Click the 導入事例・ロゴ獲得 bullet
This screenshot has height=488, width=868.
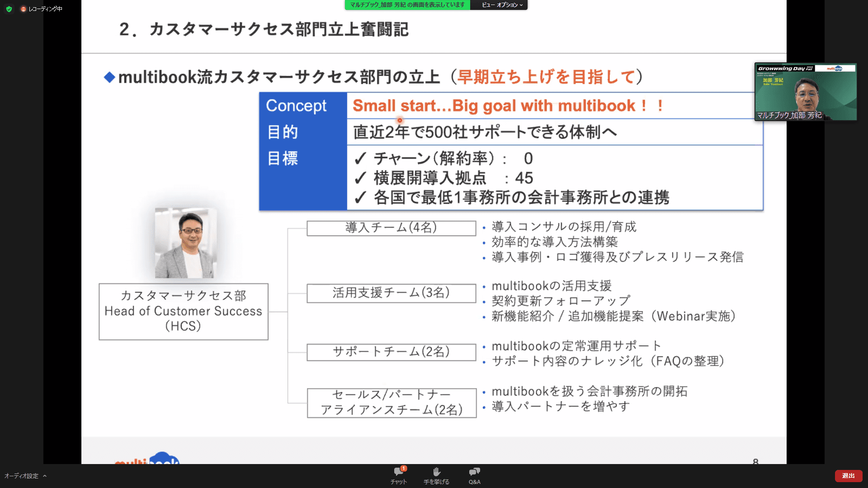[x=618, y=257]
